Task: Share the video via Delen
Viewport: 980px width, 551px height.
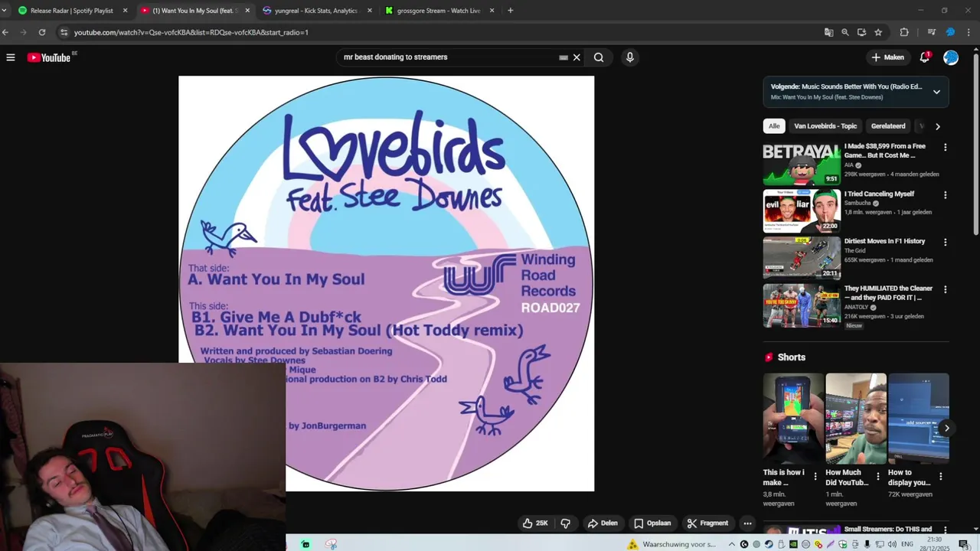Action: (603, 523)
